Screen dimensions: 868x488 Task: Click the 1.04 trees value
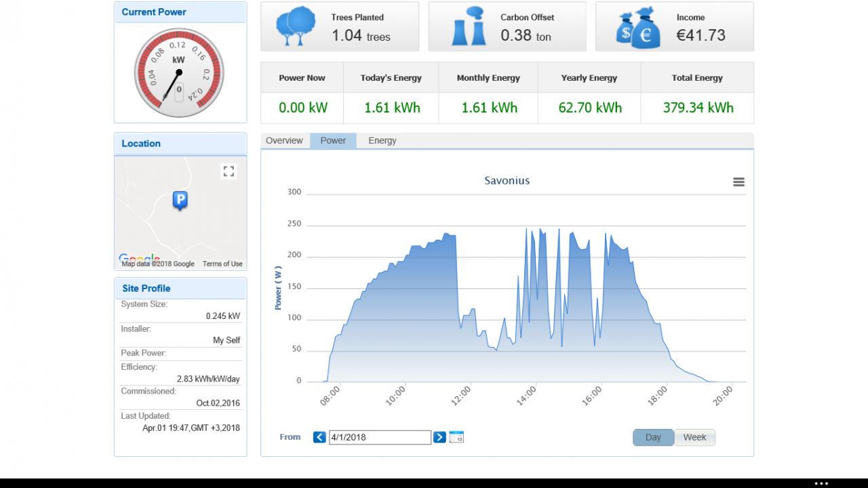(361, 35)
